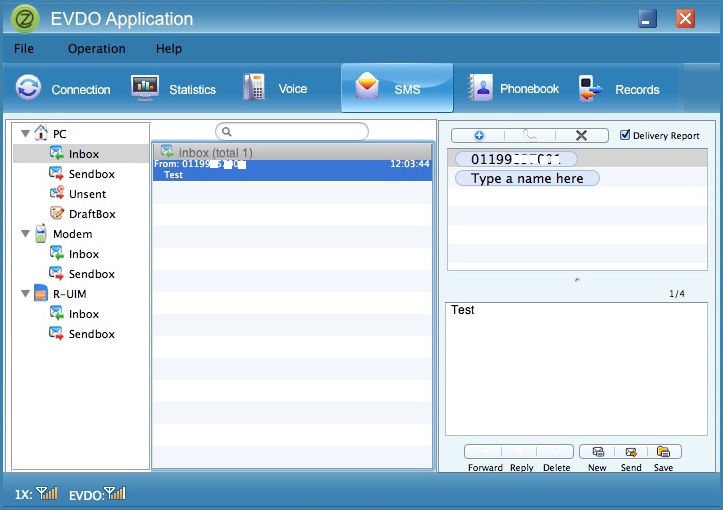Image resolution: width=723 pixels, height=510 pixels.
Task: Click the message text area containing Test
Action: [576, 368]
